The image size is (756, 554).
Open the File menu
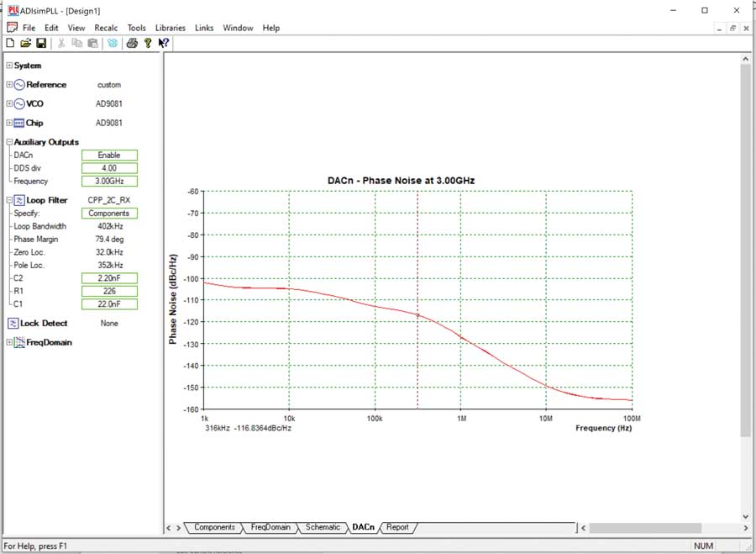[29, 28]
